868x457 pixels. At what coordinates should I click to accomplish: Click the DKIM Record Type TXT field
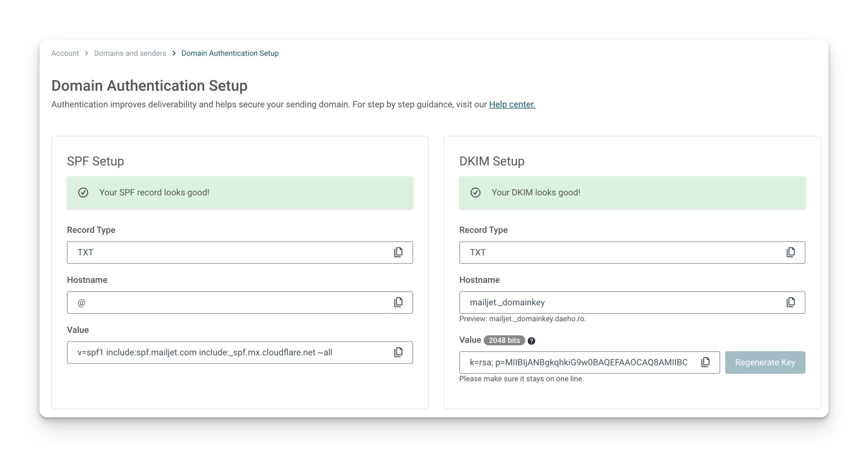point(616,253)
